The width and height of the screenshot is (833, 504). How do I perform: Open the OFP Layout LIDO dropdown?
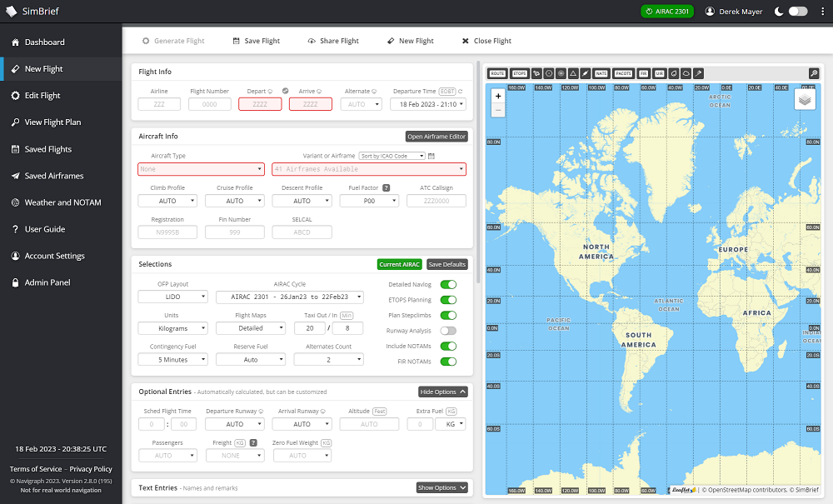pyautogui.click(x=172, y=297)
